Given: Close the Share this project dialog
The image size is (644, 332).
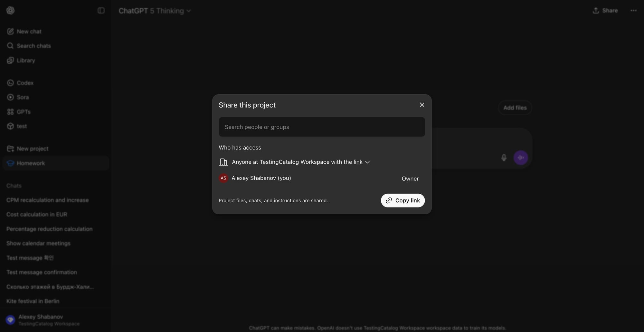Looking at the screenshot, I should point(422,105).
